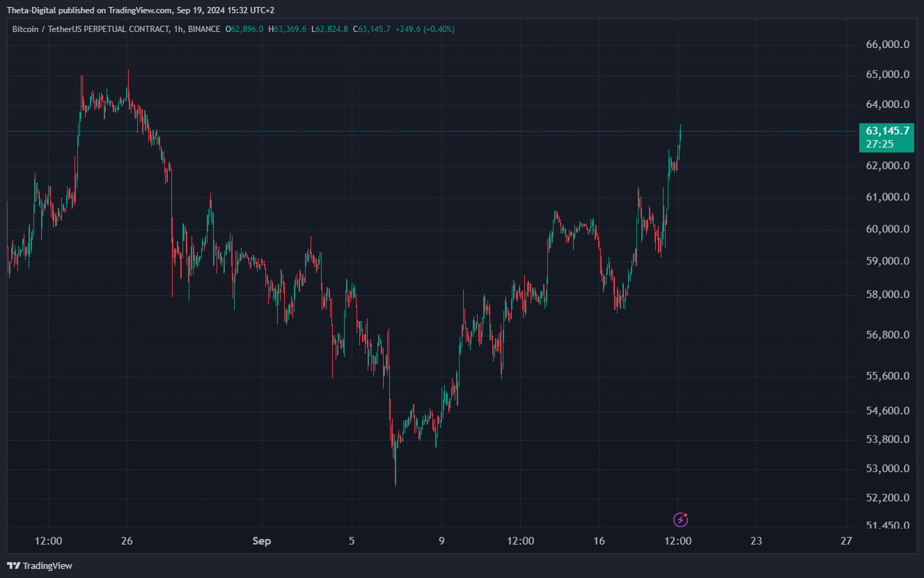Click the 26 date label on time axis
Viewport: 924px width, 578px height.
127,541
